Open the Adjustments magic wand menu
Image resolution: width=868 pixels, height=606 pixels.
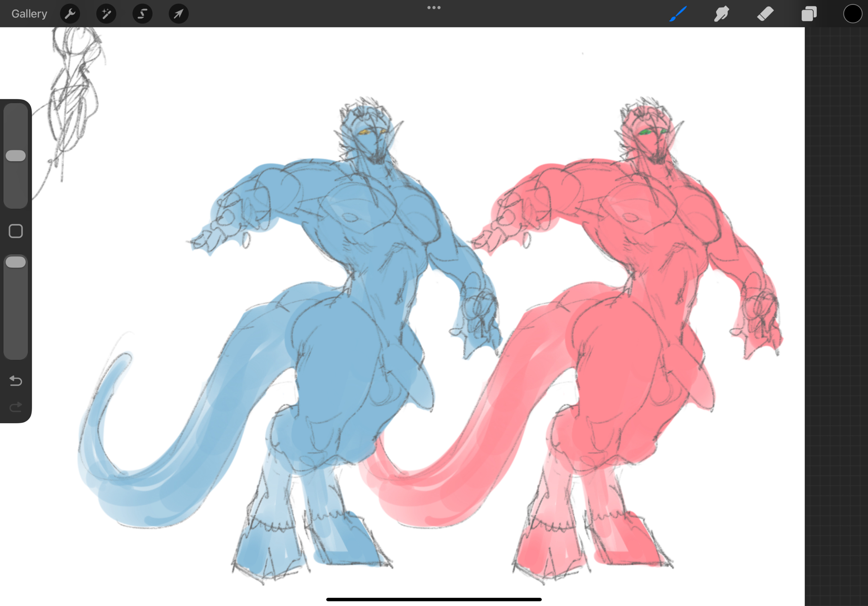pos(106,14)
